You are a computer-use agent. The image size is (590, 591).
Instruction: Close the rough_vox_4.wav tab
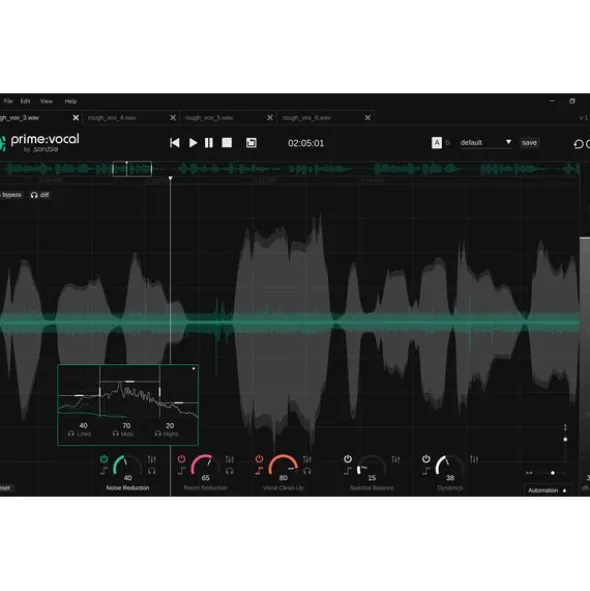[173, 118]
